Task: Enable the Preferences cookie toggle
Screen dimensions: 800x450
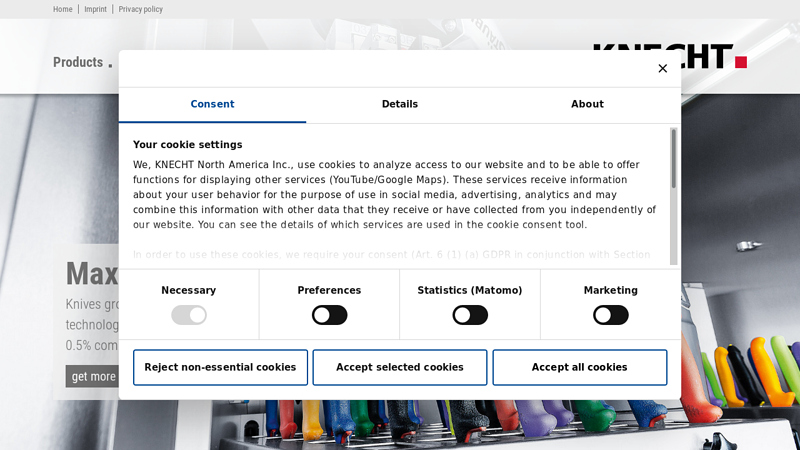Action: (x=329, y=315)
